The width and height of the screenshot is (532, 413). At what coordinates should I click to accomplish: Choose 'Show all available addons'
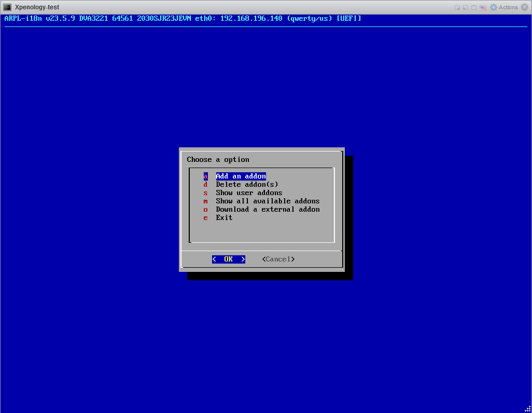tap(268, 201)
